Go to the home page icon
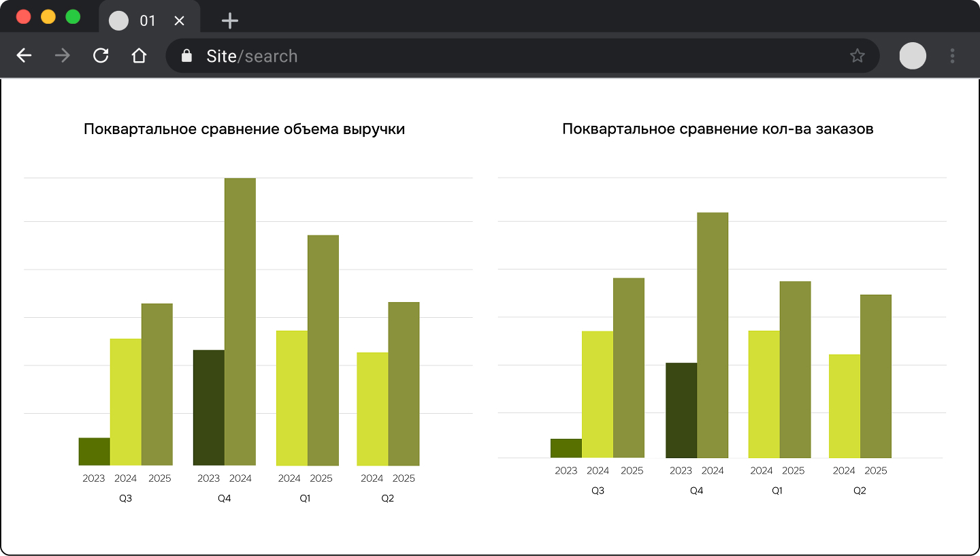 pyautogui.click(x=139, y=56)
